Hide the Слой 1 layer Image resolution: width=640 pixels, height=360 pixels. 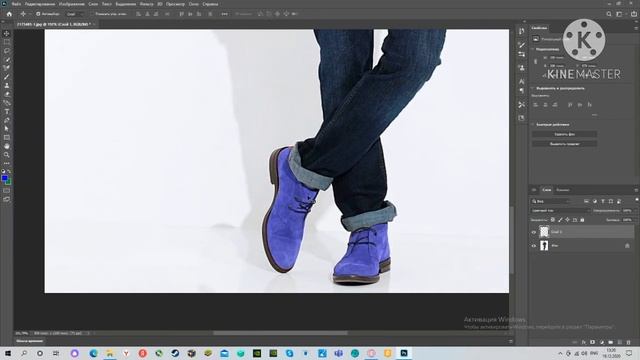(533, 232)
